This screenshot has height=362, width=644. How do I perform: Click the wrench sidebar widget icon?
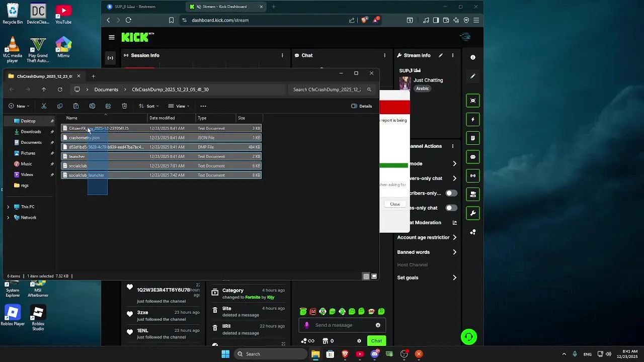click(x=473, y=213)
